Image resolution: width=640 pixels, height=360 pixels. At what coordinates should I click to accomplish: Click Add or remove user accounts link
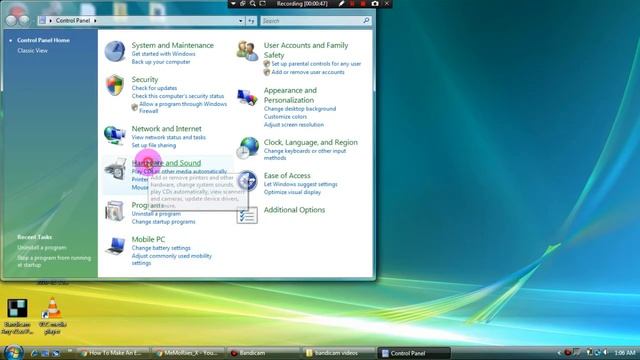(308, 72)
